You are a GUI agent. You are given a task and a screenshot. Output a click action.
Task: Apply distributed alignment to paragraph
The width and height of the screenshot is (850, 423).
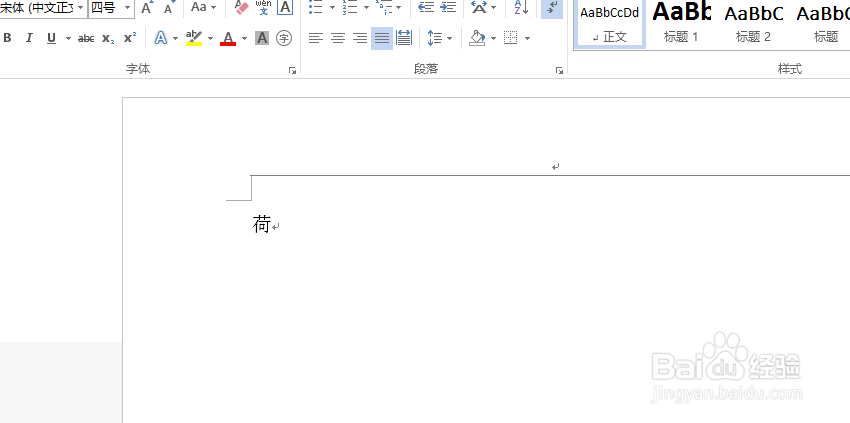(404, 38)
